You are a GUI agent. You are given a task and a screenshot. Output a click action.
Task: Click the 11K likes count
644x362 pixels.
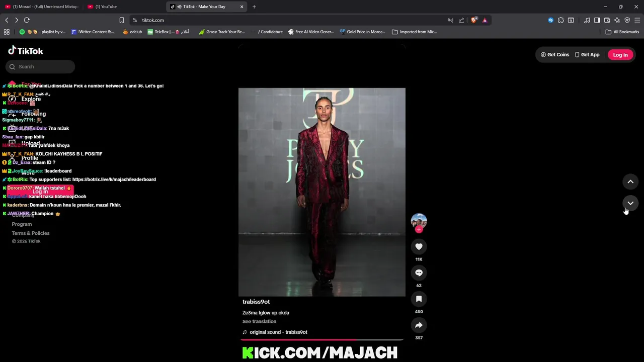coord(419,259)
